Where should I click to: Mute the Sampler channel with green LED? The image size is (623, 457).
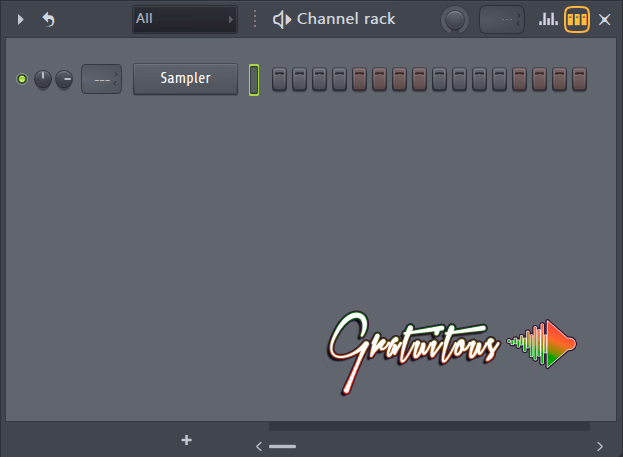click(x=22, y=79)
